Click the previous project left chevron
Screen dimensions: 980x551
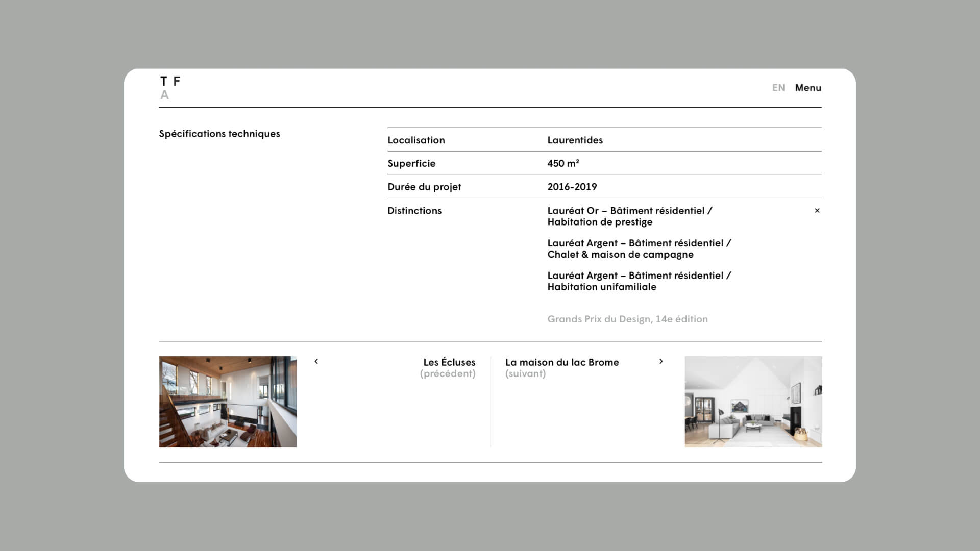pyautogui.click(x=316, y=361)
